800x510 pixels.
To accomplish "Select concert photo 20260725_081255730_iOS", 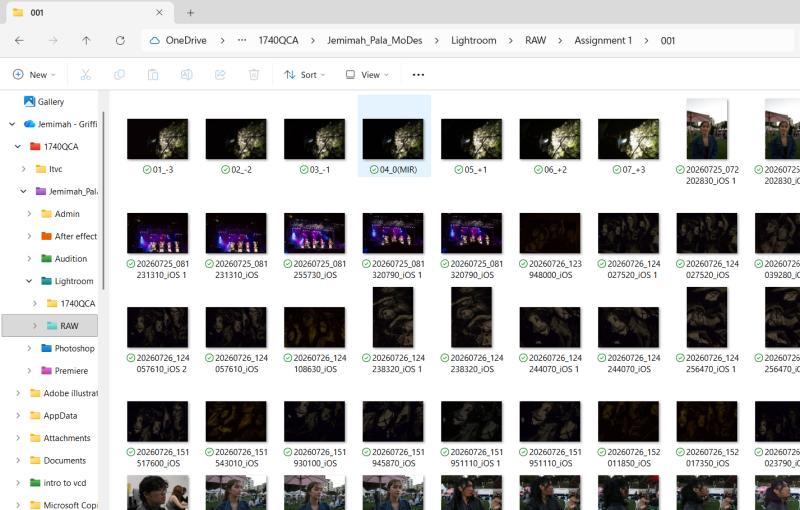I will (x=315, y=233).
